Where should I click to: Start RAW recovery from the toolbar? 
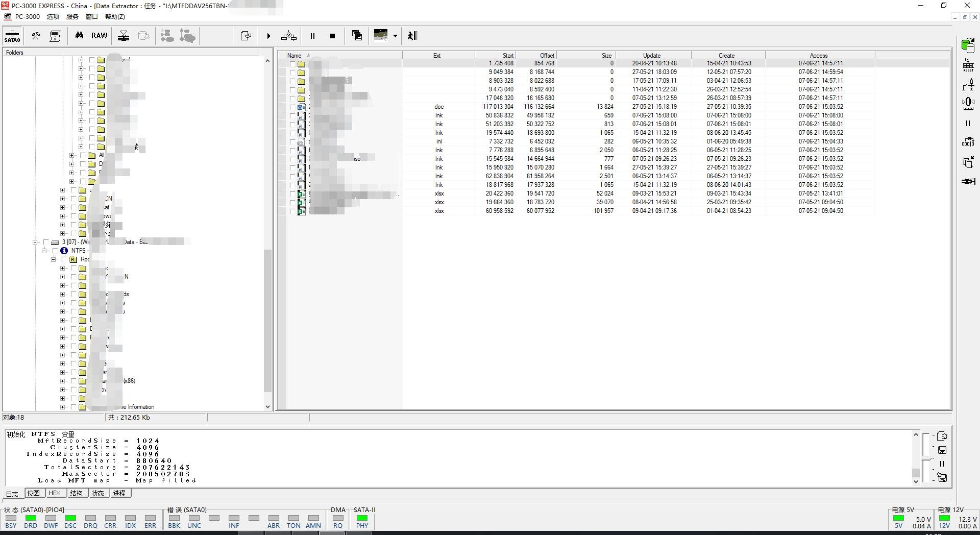click(99, 36)
